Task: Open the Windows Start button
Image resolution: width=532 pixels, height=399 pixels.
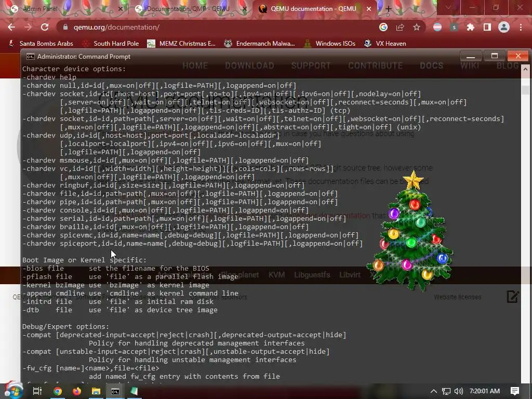Action: (13, 390)
